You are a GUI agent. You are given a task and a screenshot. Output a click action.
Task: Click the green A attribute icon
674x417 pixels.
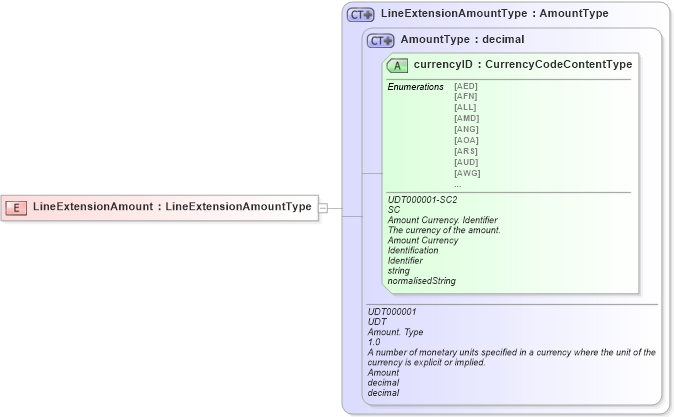coord(397,66)
